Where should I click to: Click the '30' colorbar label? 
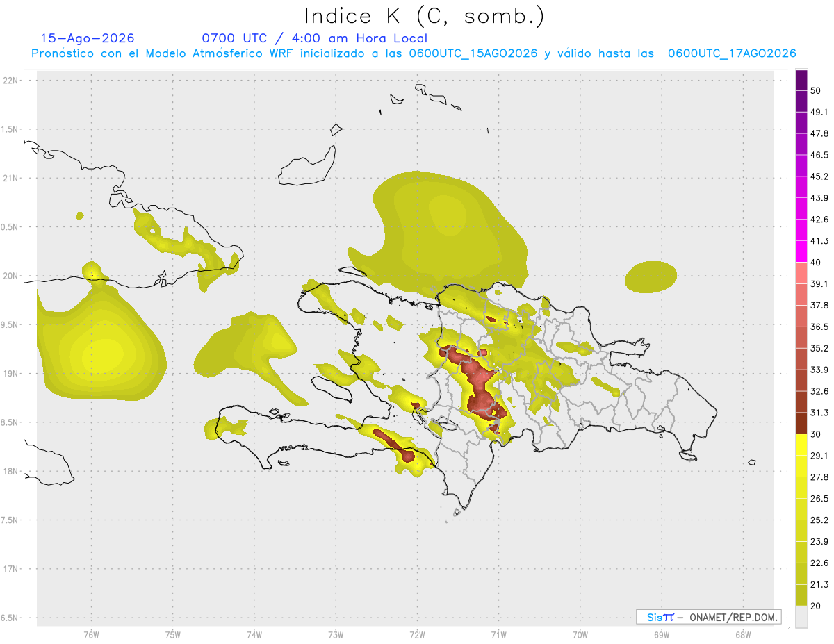click(816, 434)
